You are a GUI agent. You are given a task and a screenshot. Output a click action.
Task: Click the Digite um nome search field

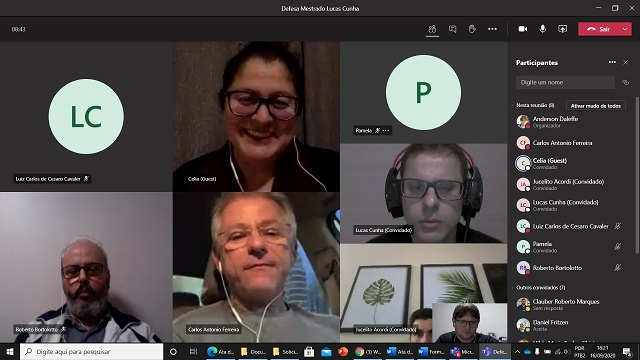pyautogui.click(x=565, y=82)
